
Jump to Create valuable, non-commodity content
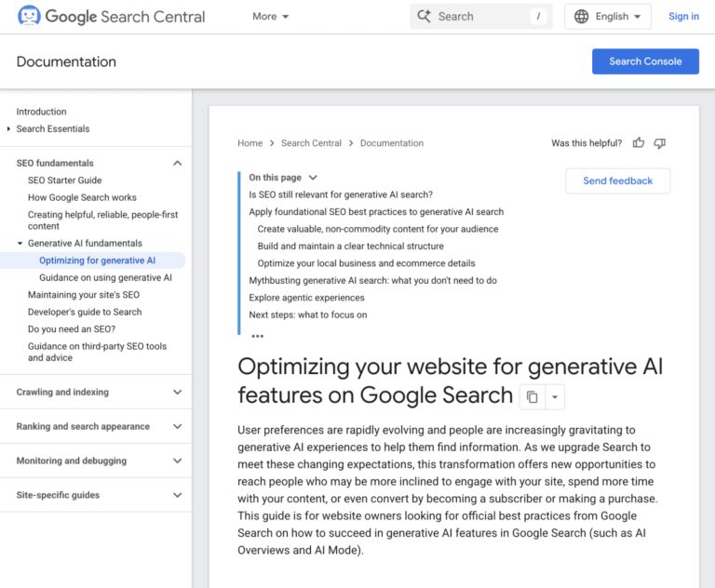[378, 229]
